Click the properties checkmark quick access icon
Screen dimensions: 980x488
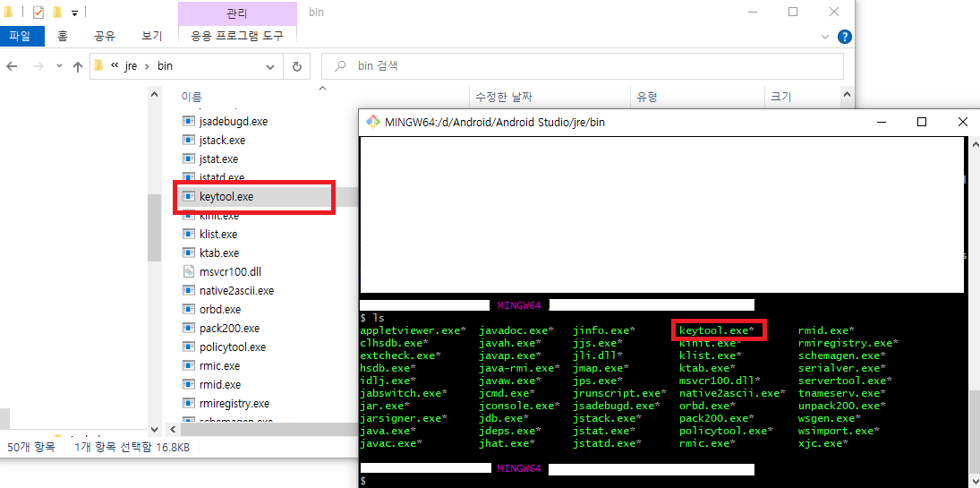pyautogui.click(x=38, y=12)
